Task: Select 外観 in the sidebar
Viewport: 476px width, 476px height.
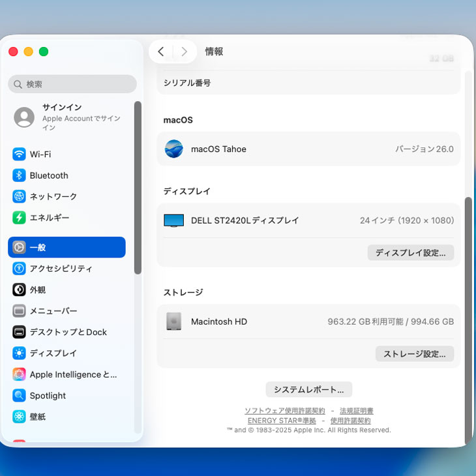Action: [38, 290]
